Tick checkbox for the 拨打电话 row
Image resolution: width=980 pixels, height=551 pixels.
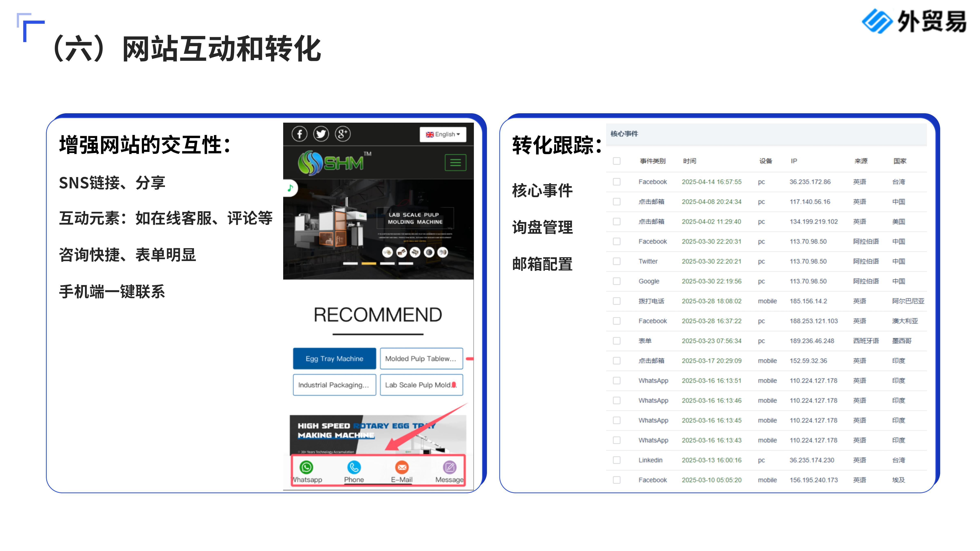(x=617, y=301)
